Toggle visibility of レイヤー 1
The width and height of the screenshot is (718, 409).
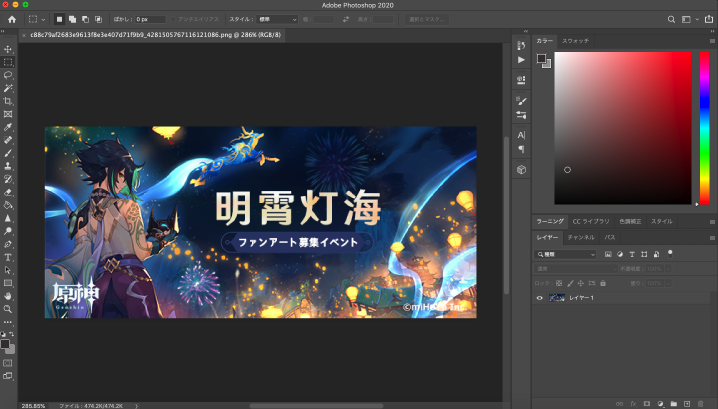click(539, 298)
